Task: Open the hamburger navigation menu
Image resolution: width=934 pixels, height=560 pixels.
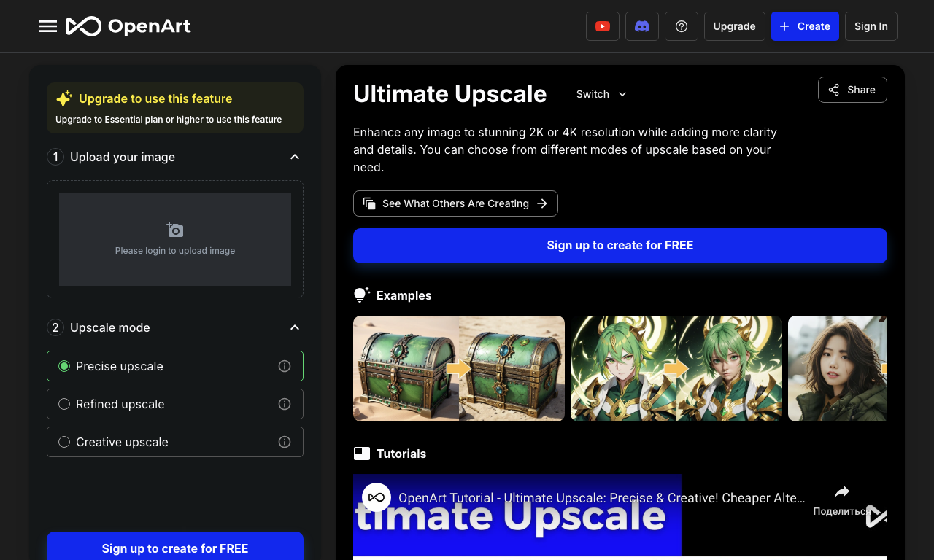Action: pyautogui.click(x=48, y=26)
